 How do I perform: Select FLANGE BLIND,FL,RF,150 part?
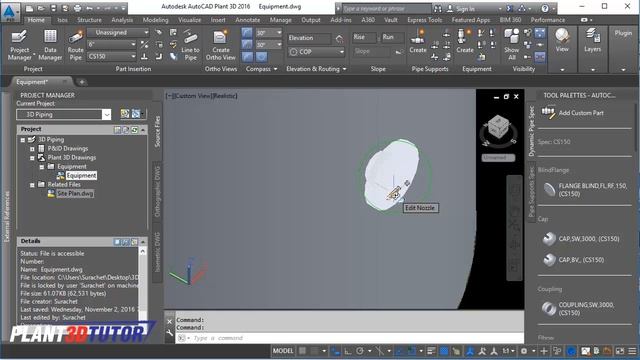pyautogui.click(x=584, y=189)
